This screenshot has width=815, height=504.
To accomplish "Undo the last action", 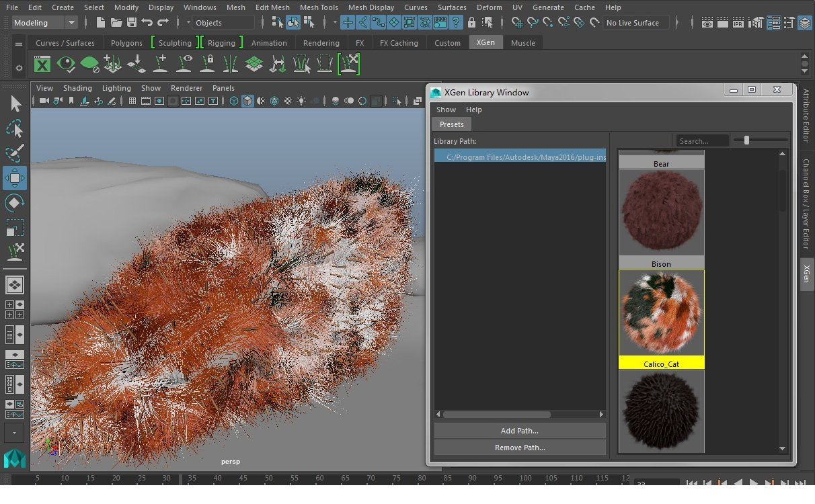I will 147,22.
